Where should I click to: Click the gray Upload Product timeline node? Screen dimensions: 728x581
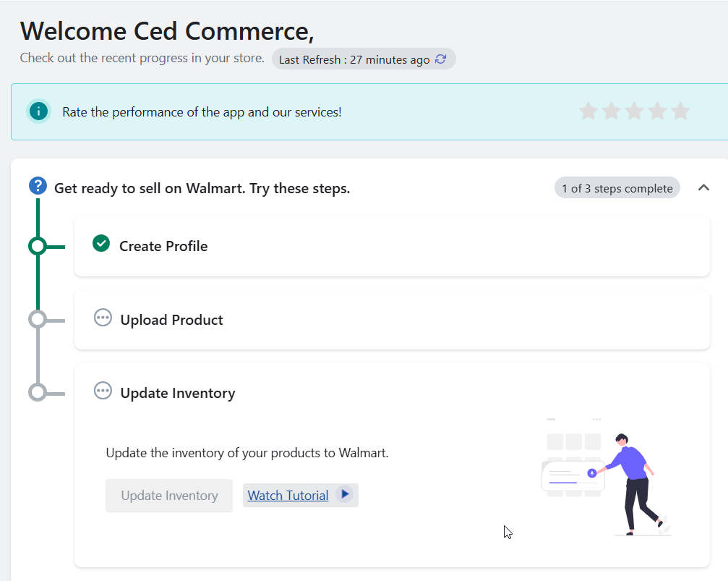[38, 320]
